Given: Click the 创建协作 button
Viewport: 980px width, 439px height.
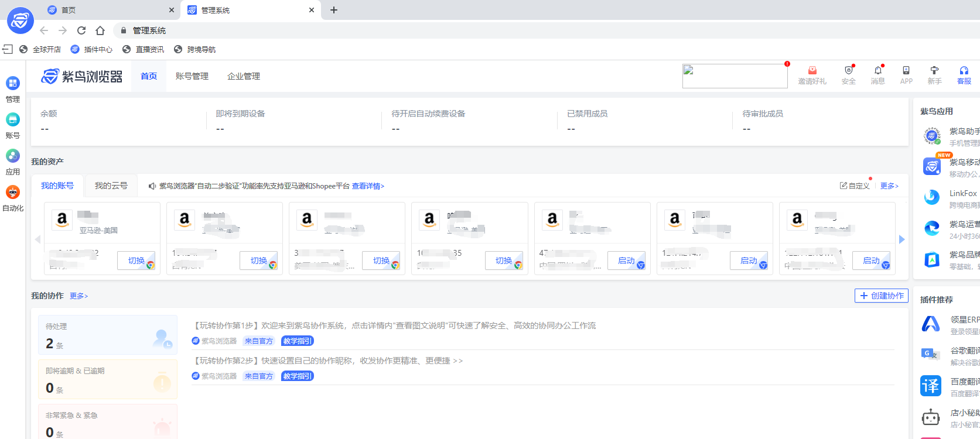Looking at the screenshot, I should 881,296.
